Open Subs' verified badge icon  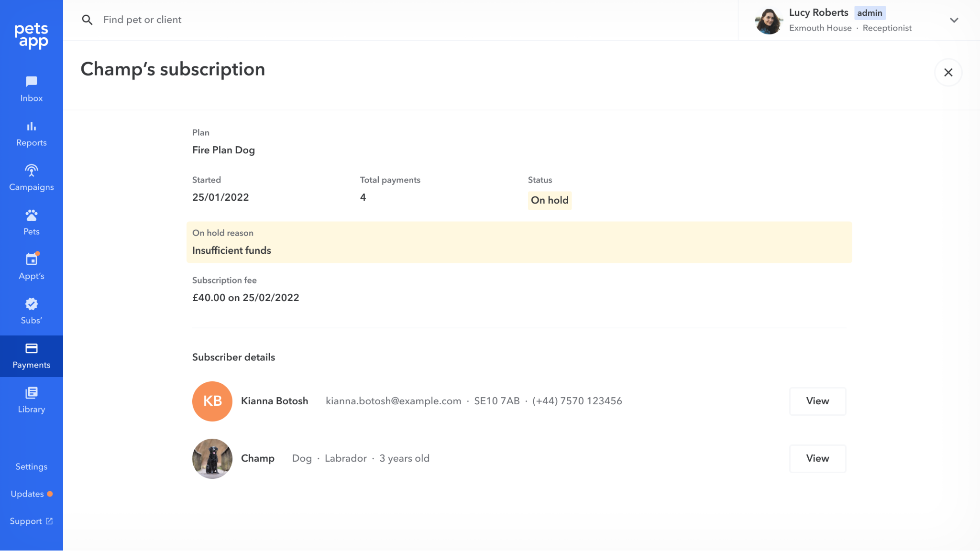coord(32,304)
